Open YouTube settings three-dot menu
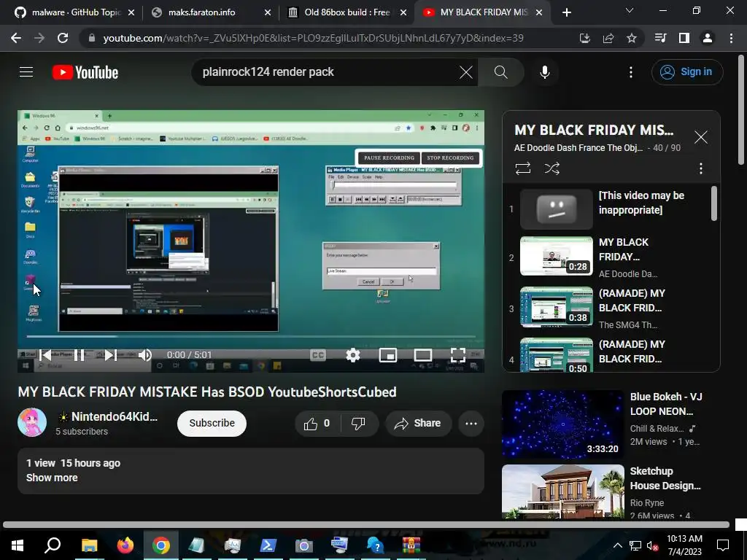 [631, 72]
